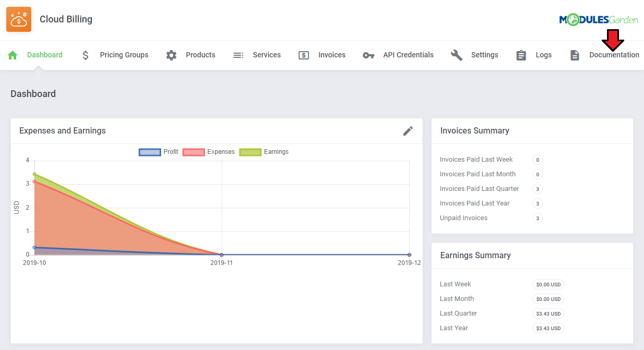This screenshot has width=644, height=350.
Task: Open the Services tab
Action: [267, 55]
